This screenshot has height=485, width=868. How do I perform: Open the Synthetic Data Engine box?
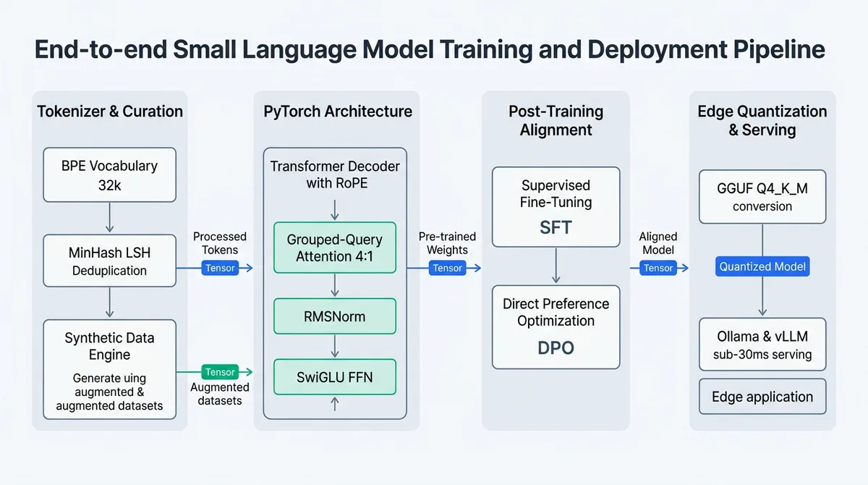coord(110,369)
